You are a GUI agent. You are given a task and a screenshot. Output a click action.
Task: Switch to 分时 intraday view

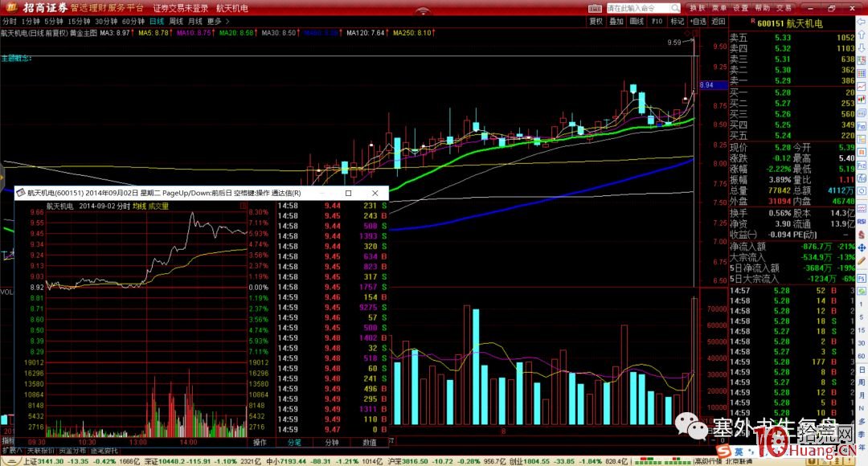pyautogui.click(x=9, y=22)
